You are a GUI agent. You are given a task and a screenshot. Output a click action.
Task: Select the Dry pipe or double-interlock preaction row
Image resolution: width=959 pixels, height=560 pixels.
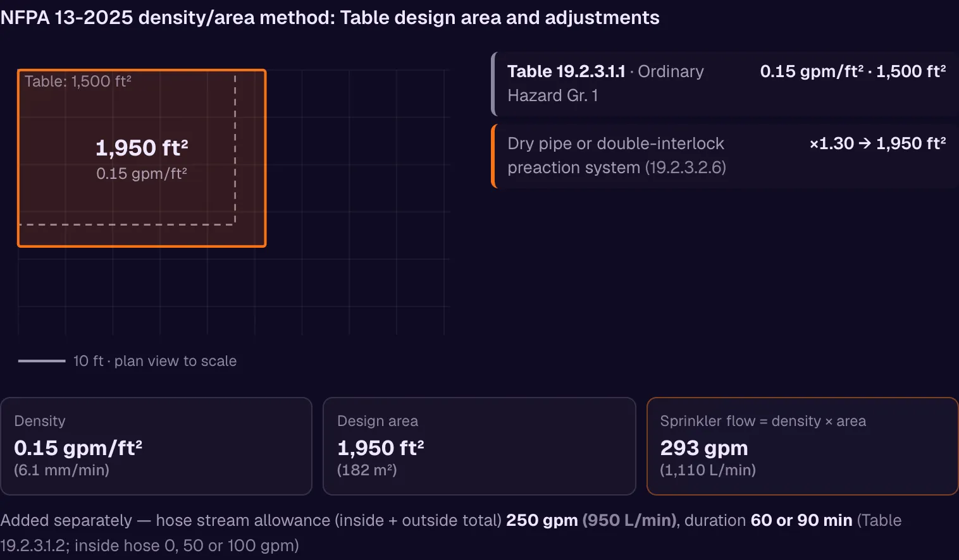[x=725, y=155]
